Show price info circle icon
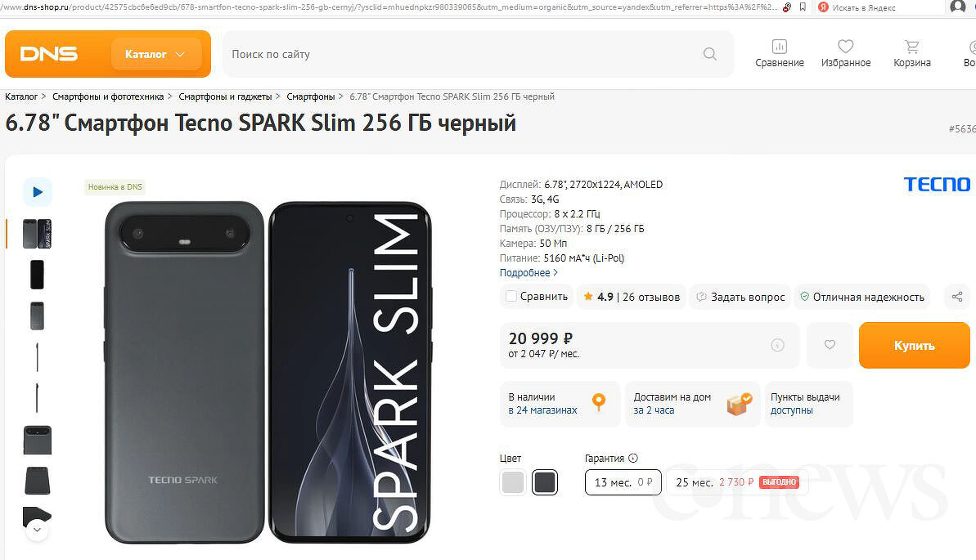 click(x=777, y=346)
